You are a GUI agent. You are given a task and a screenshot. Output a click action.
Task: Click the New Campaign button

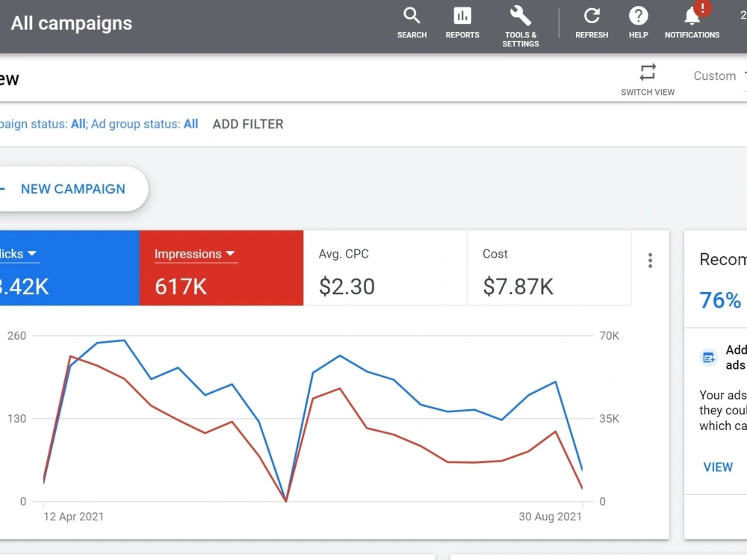pos(73,189)
